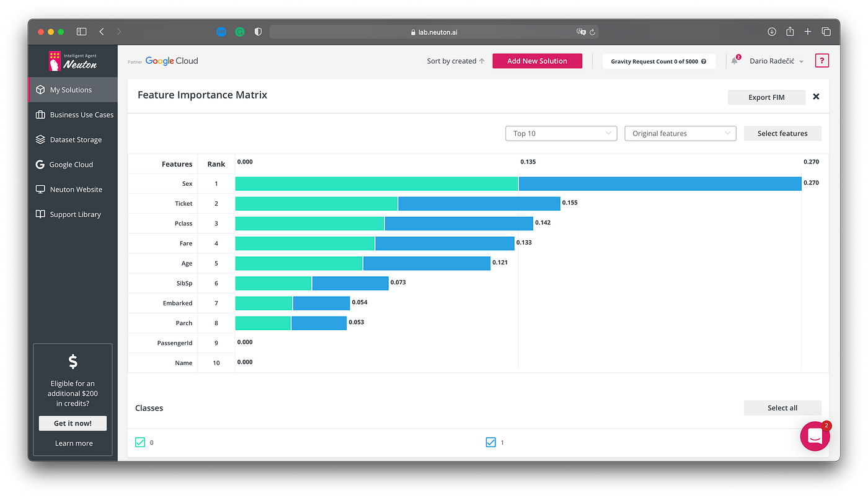Viewport: 868px width, 498px height.
Task: Export FIM using the export button
Action: point(766,97)
